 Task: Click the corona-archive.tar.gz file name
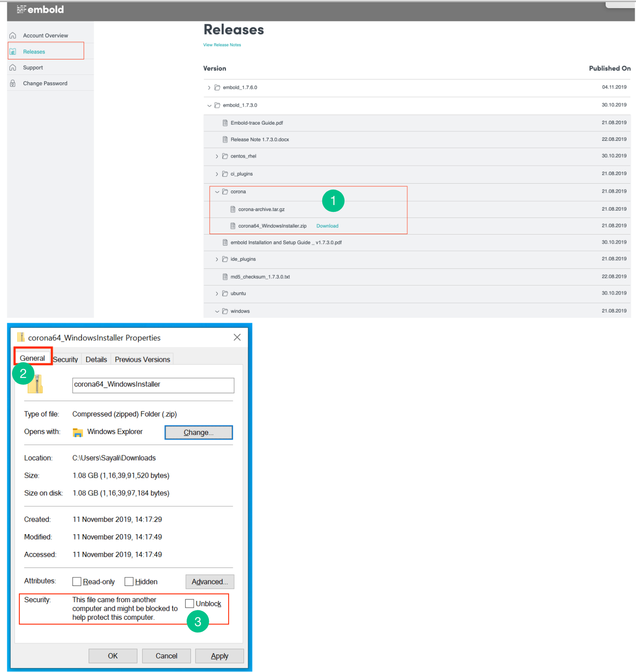pyautogui.click(x=262, y=209)
